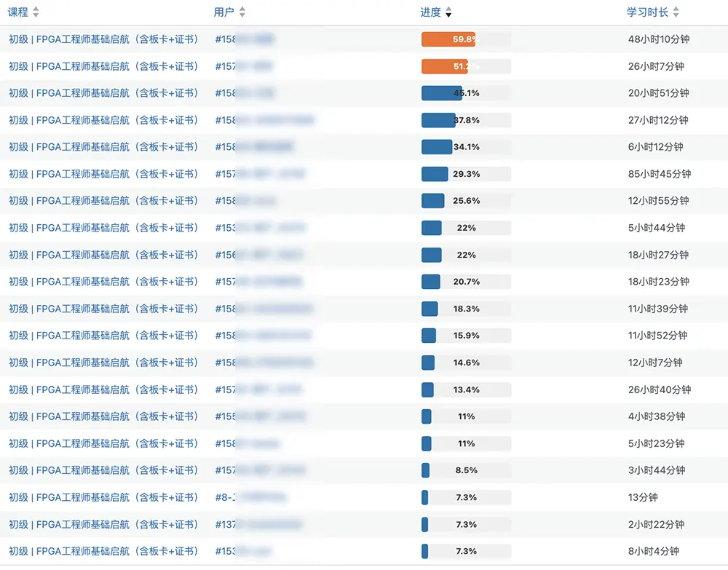Click the 26小时40分钟 duration cell

point(659,389)
